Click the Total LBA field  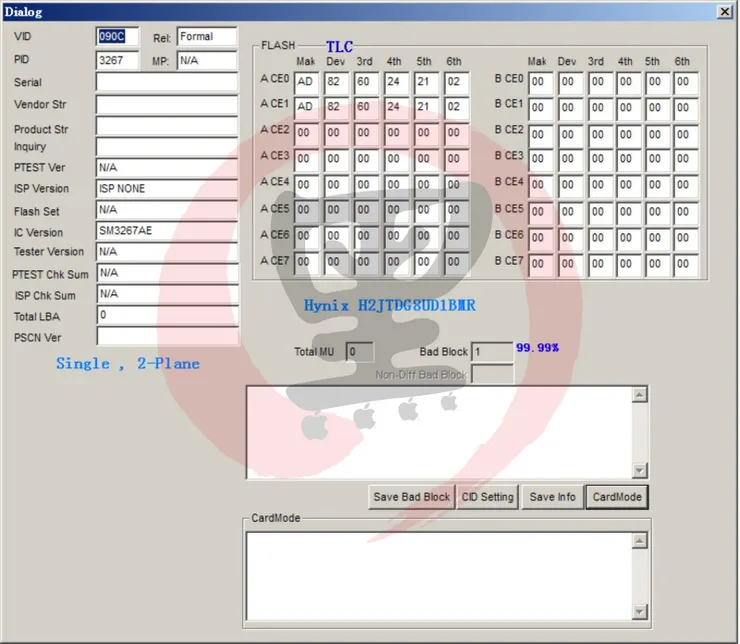point(168,315)
